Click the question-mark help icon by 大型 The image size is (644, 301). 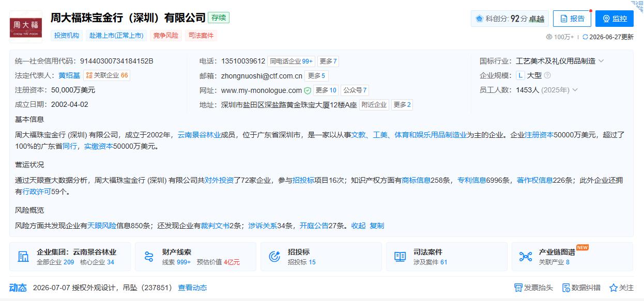pyautogui.click(x=547, y=75)
